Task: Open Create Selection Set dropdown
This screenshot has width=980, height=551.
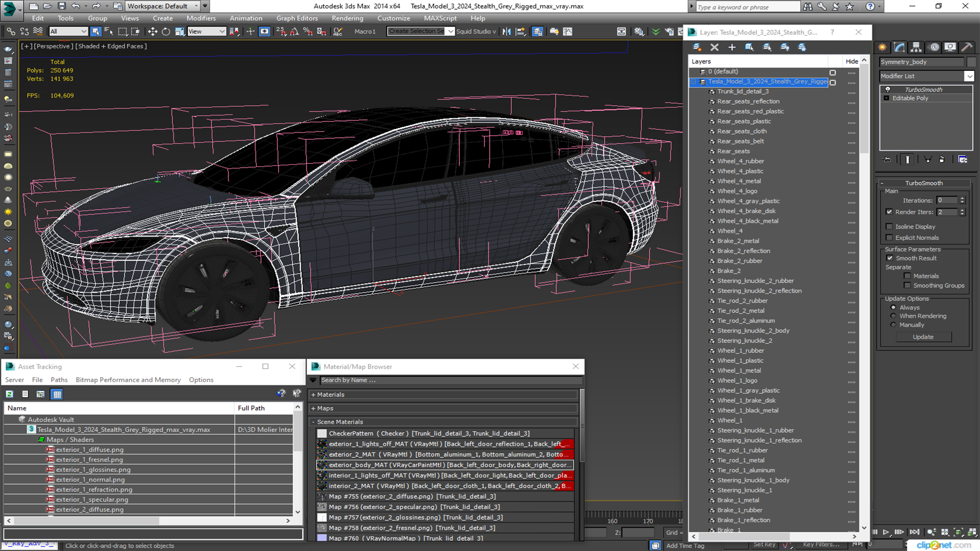Action: coord(421,32)
